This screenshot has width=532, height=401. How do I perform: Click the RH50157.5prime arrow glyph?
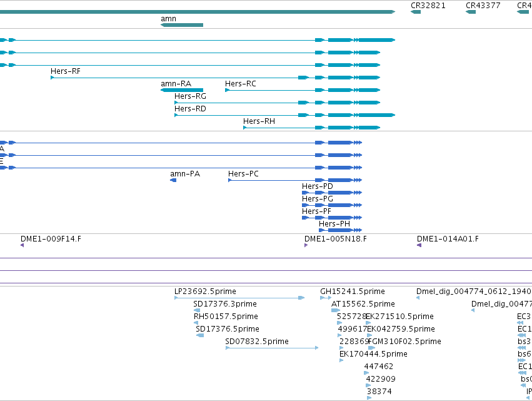click(196, 323)
